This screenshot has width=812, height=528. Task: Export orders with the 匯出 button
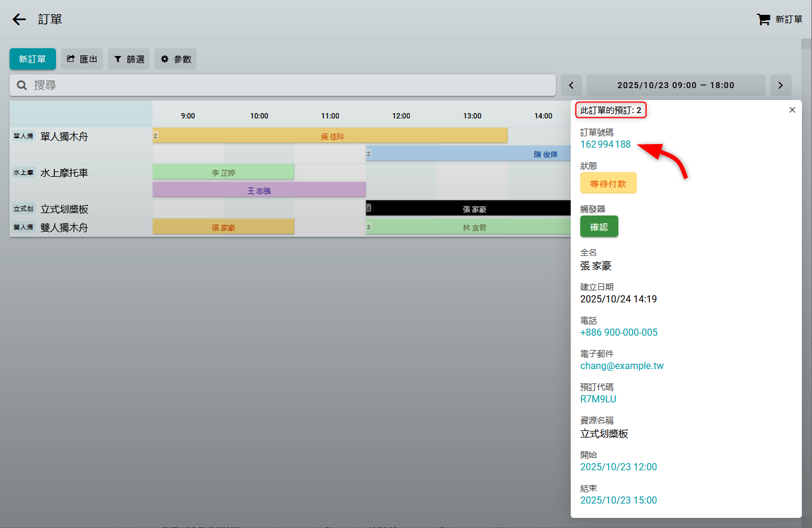click(82, 59)
